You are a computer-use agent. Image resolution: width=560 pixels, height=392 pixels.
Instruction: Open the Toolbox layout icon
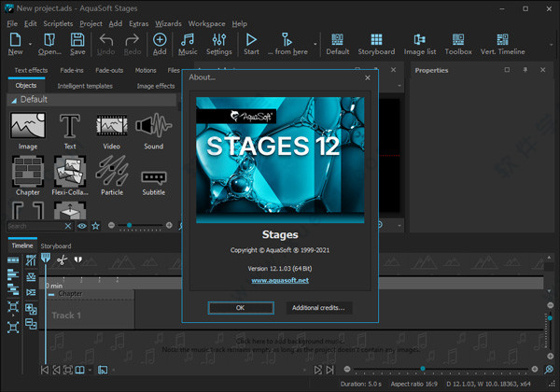click(458, 39)
